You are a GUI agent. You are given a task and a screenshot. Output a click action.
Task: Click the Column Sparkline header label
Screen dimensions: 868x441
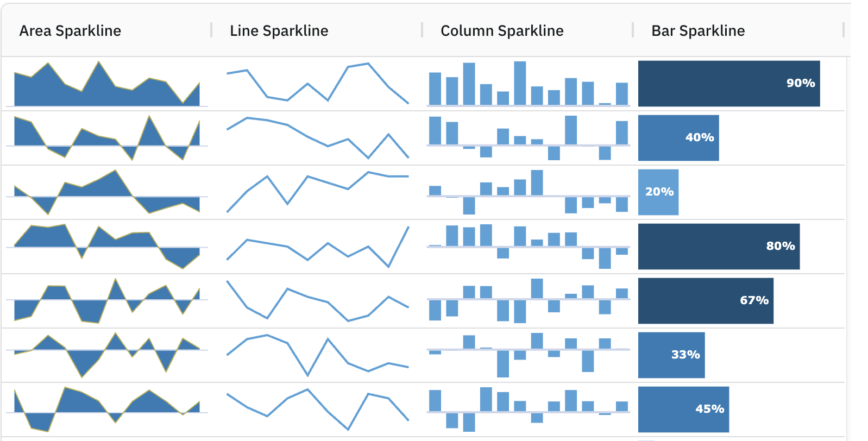click(501, 31)
